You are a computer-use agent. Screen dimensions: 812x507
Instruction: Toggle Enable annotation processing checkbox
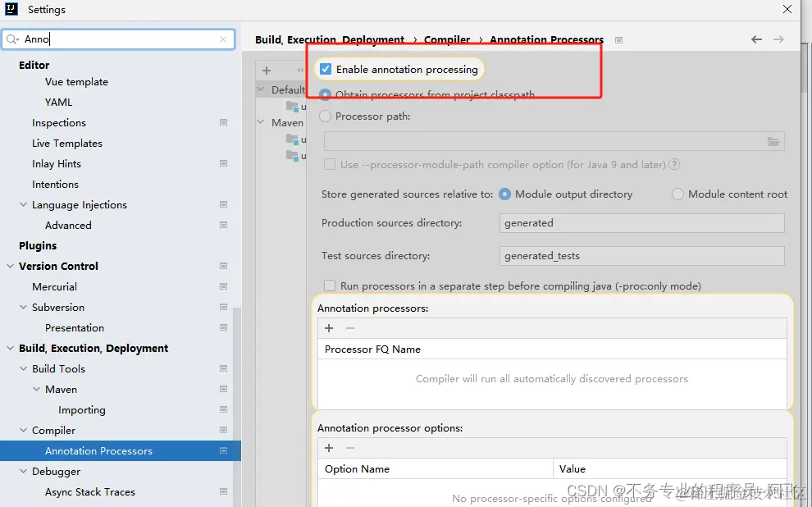pos(326,69)
